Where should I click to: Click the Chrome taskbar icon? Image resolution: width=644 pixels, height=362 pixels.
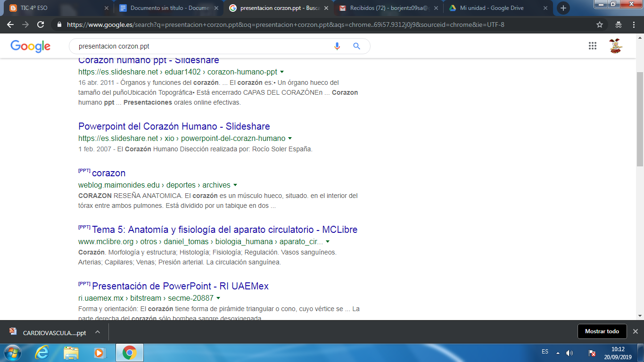click(x=129, y=353)
